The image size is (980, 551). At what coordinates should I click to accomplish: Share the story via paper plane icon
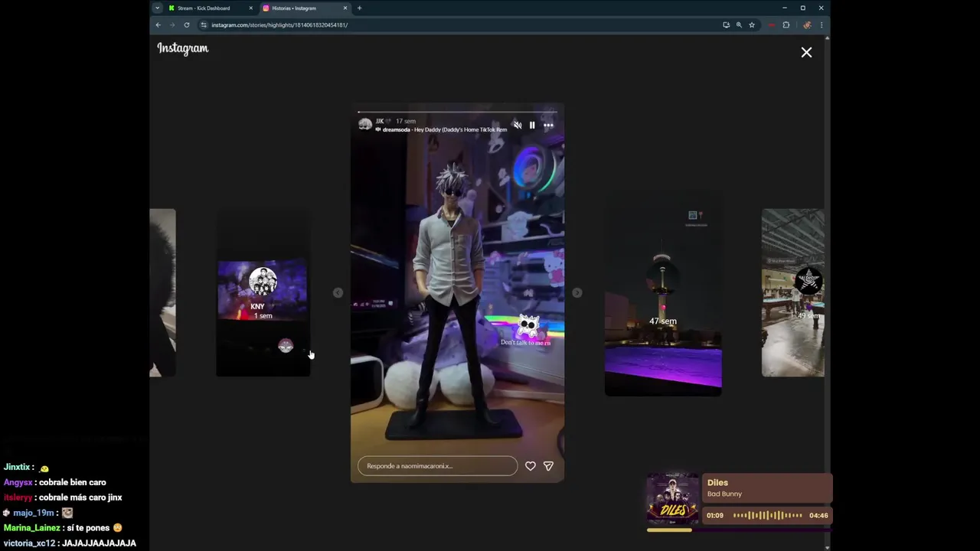pyautogui.click(x=548, y=465)
